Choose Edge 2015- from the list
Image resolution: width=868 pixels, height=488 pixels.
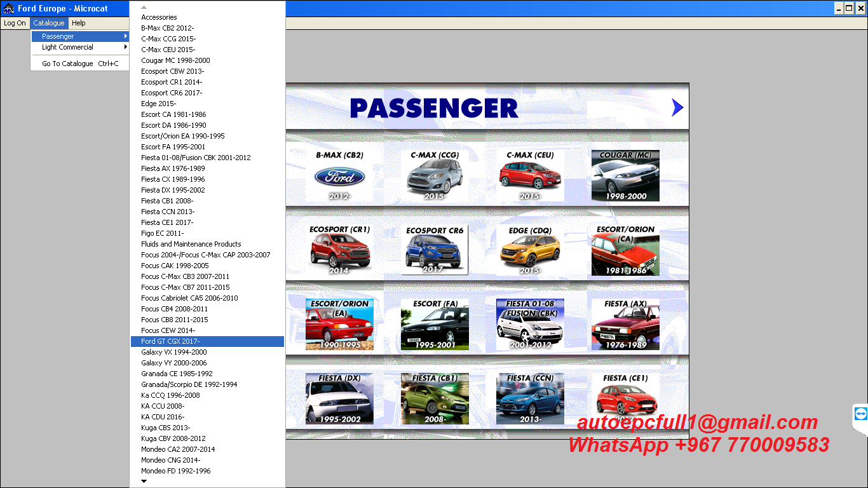[207, 104]
